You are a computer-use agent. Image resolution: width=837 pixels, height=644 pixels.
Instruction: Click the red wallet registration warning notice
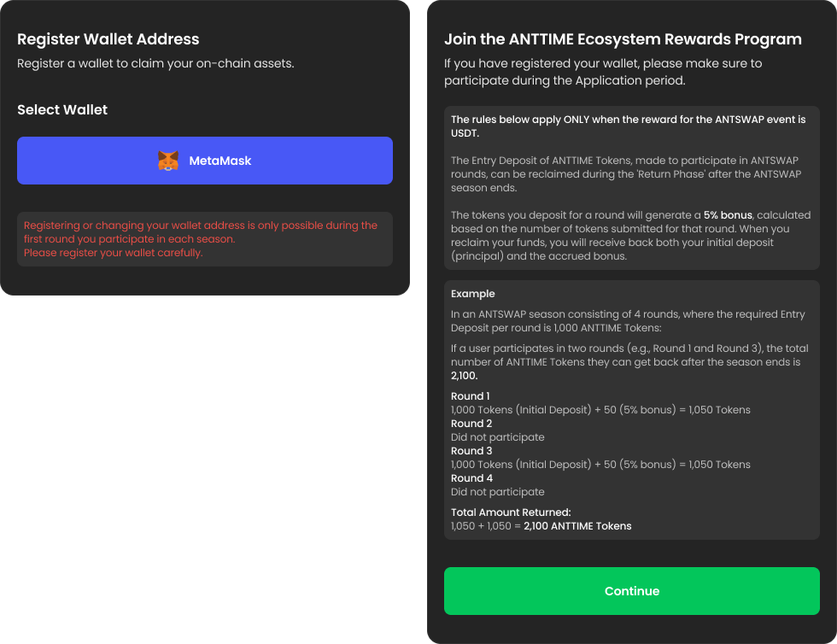click(201, 239)
